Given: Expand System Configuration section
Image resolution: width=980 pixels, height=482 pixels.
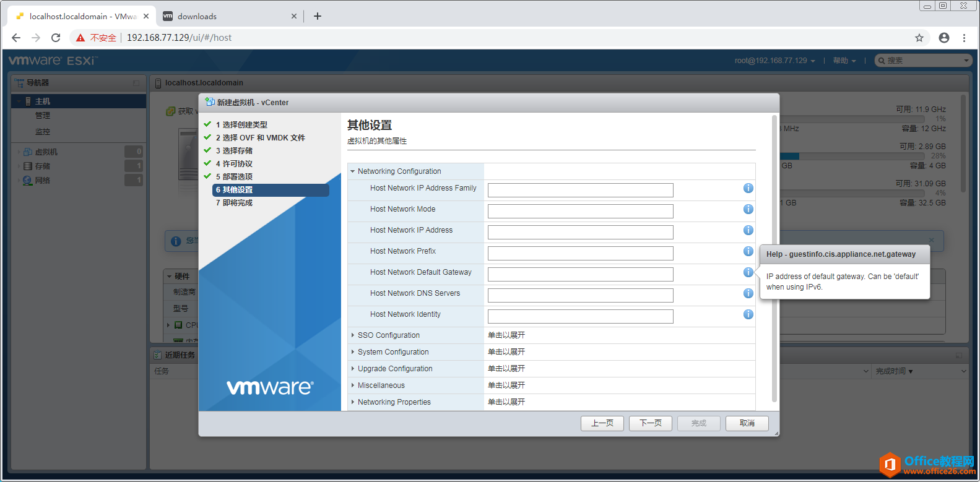Looking at the screenshot, I should (x=353, y=352).
